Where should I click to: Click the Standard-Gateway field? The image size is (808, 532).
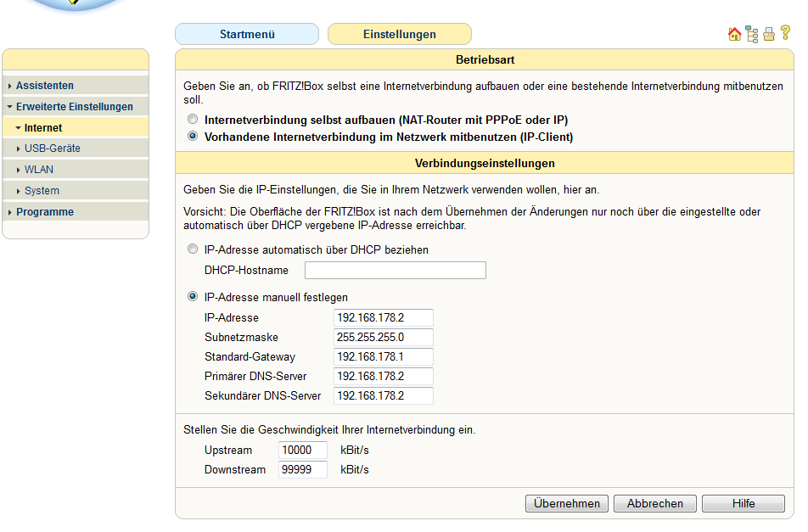(384, 357)
